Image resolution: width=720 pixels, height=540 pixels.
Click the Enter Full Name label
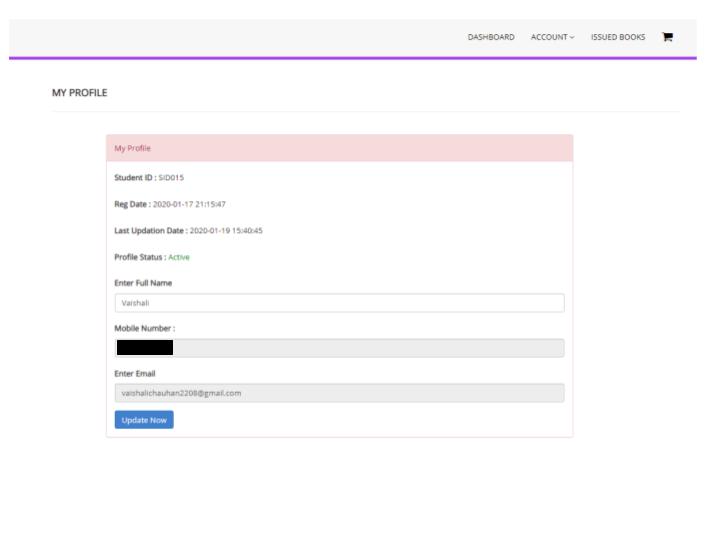pos(143,283)
